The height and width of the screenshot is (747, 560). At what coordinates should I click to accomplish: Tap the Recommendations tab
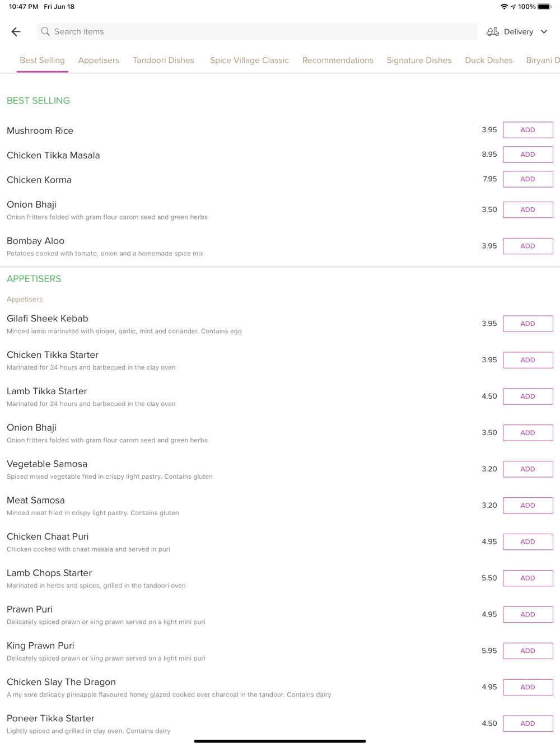coord(338,60)
